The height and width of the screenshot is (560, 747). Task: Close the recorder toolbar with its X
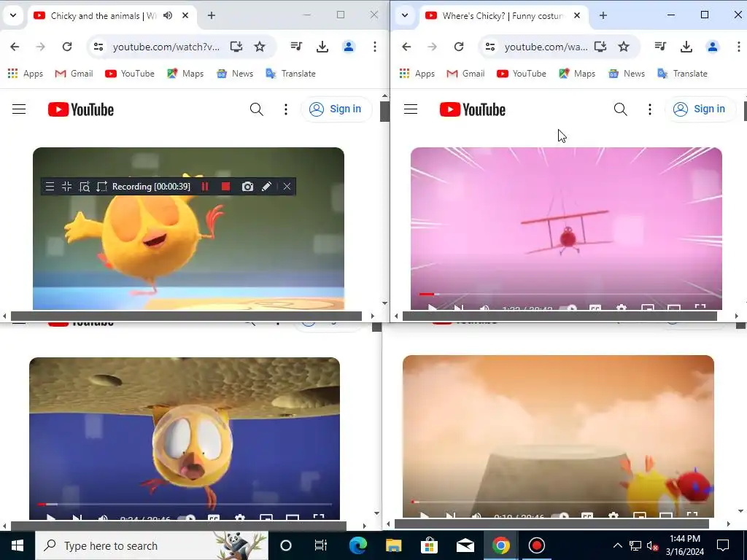pyautogui.click(x=287, y=187)
